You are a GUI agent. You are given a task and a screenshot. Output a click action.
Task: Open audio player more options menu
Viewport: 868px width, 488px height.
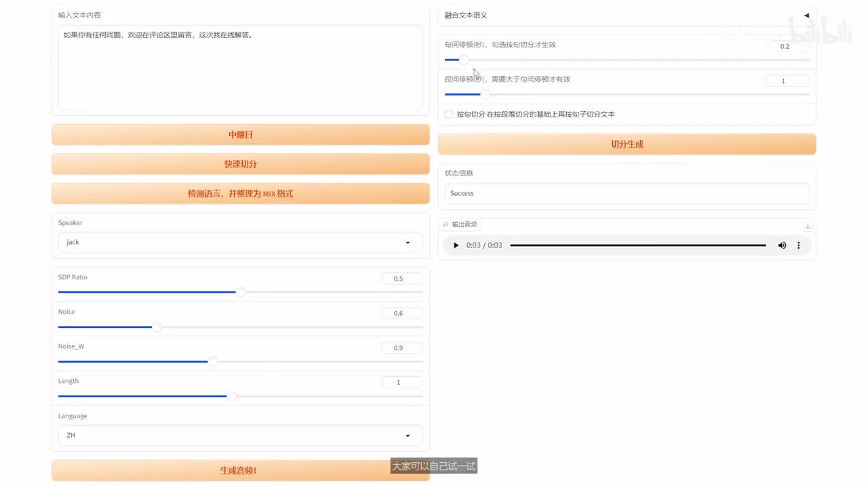click(x=798, y=245)
